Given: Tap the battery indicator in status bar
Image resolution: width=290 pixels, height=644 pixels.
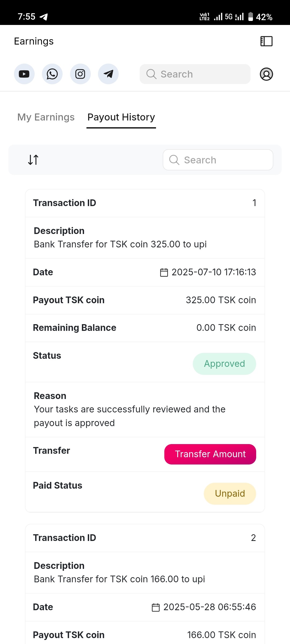Looking at the screenshot, I should point(251,17).
